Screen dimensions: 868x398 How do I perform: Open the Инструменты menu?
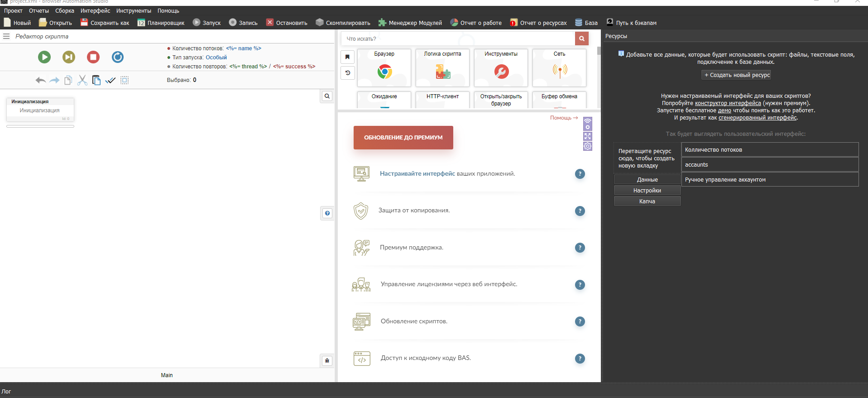[134, 11]
